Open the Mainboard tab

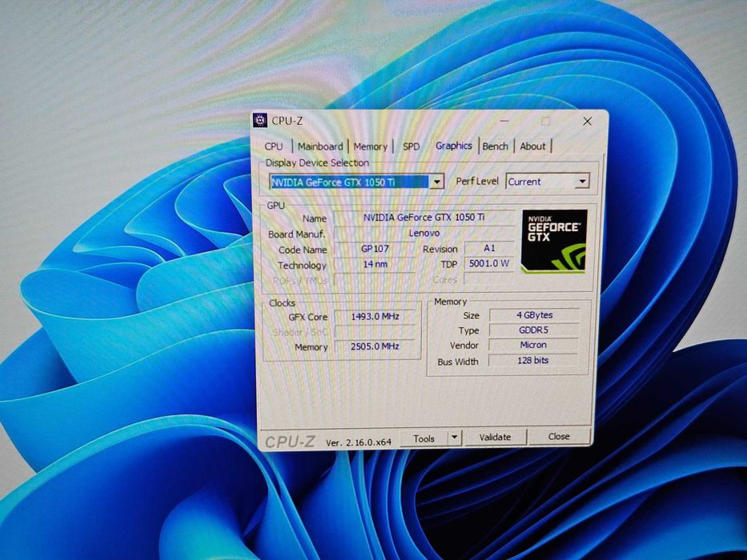coord(320,146)
